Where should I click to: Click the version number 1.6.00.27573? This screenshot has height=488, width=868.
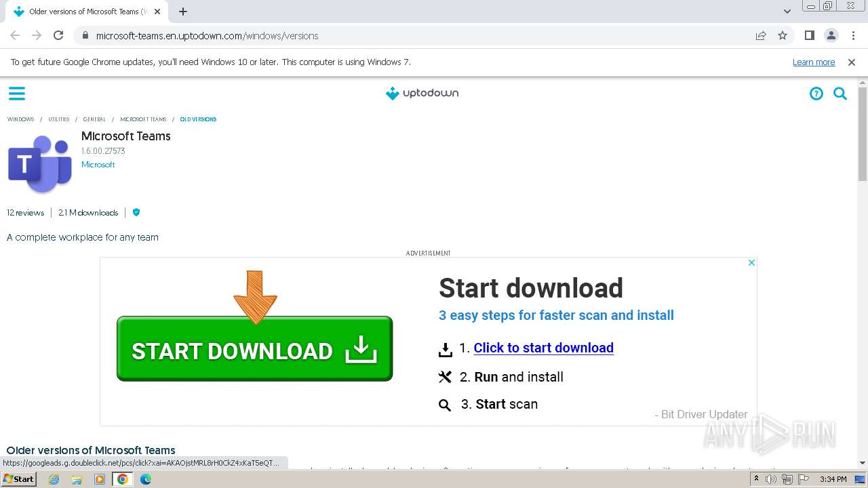(103, 151)
